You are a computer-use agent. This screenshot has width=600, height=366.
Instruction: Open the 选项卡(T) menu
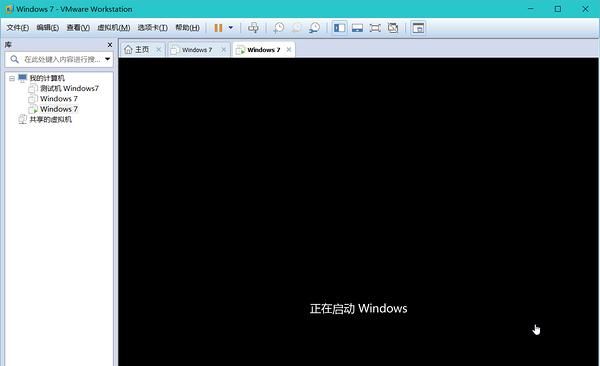click(153, 28)
